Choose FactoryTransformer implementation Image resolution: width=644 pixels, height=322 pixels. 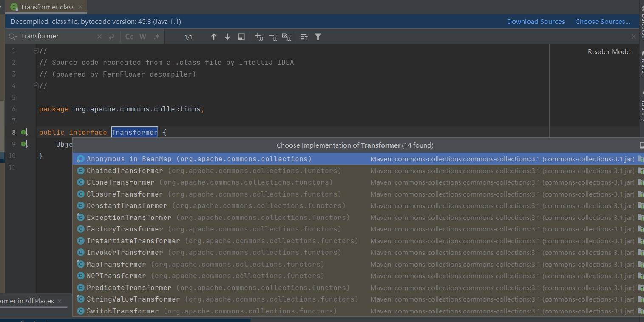(x=358, y=229)
